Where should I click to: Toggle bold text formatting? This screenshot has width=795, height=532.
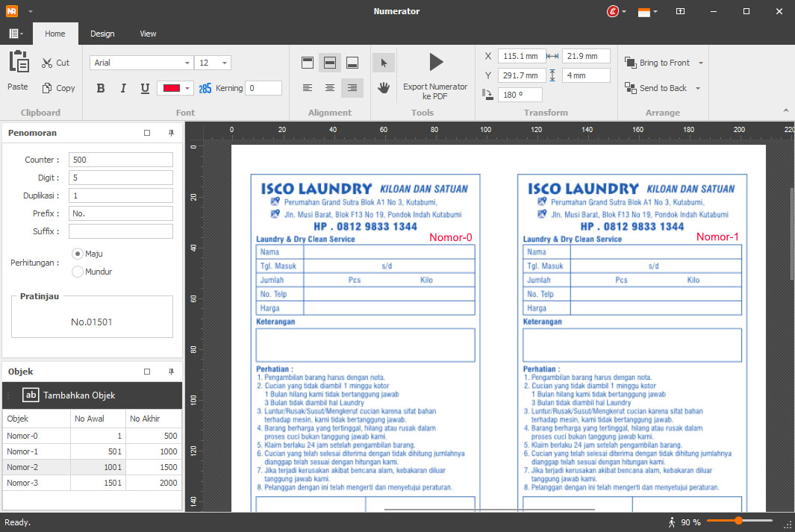(101, 88)
